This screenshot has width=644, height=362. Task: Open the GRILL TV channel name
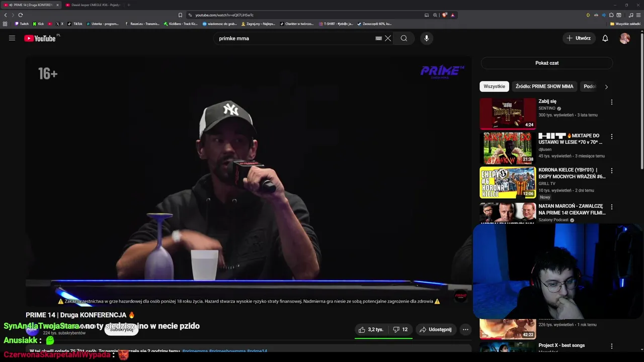tap(547, 184)
